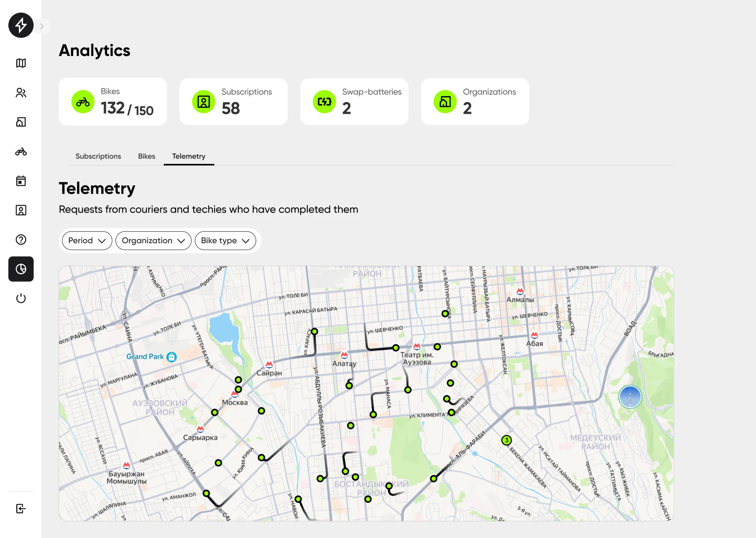Click the Analytics page title
756x538 pixels.
pyautogui.click(x=94, y=50)
